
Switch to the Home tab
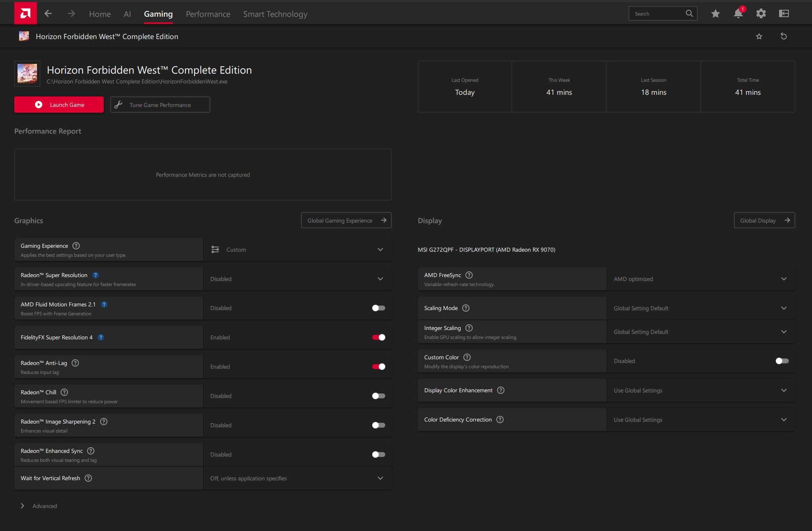pyautogui.click(x=100, y=14)
